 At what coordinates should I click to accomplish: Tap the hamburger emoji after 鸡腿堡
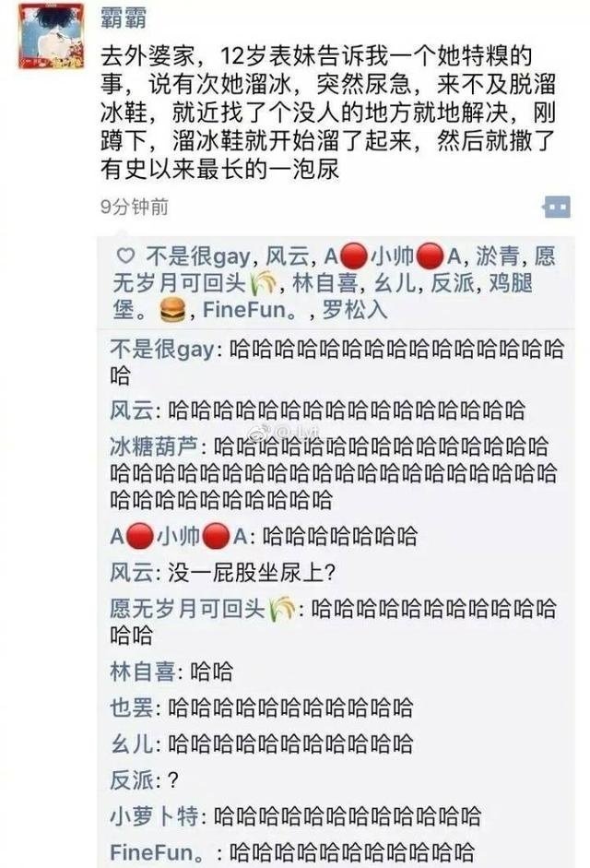(x=172, y=310)
